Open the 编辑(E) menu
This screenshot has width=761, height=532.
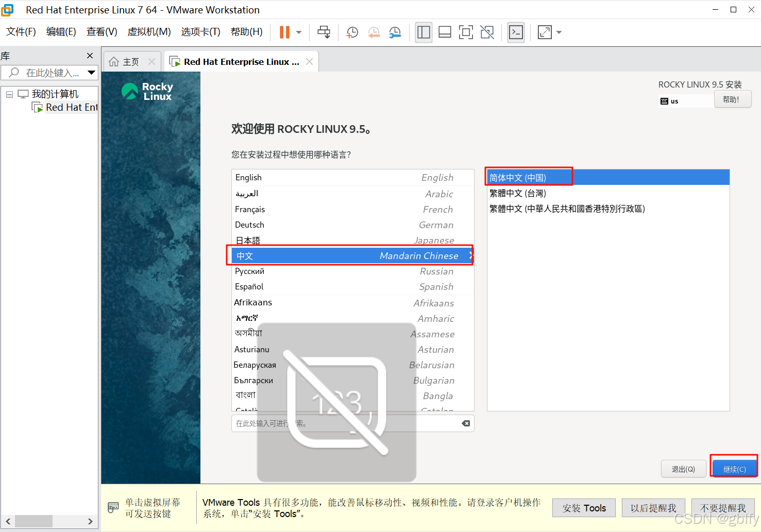[x=61, y=32]
